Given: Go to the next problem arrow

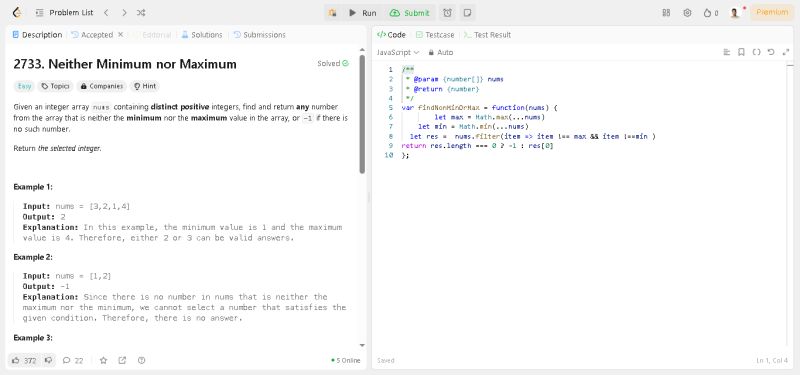Looking at the screenshot, I should tap(124, 13).
